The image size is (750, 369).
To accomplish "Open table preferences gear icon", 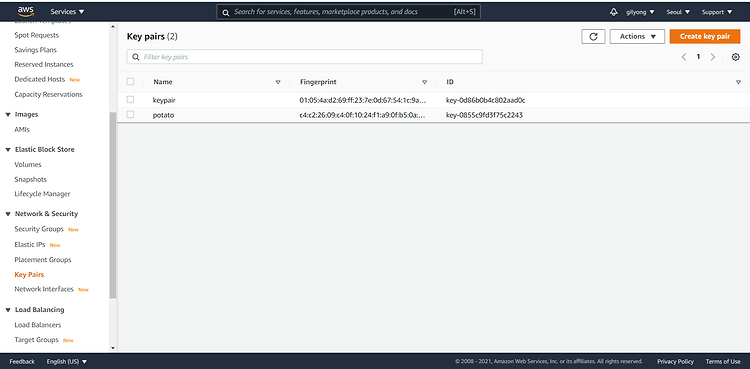I will click(x=736, y=57).
